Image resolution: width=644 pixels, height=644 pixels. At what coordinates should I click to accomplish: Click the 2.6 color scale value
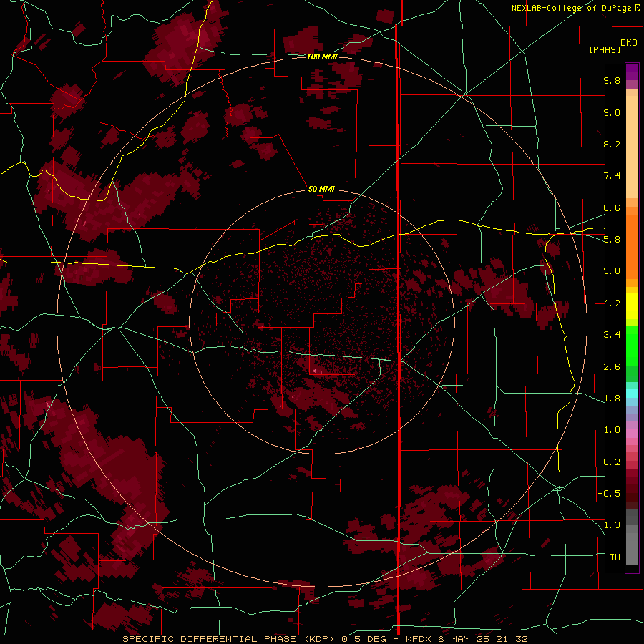612,366
